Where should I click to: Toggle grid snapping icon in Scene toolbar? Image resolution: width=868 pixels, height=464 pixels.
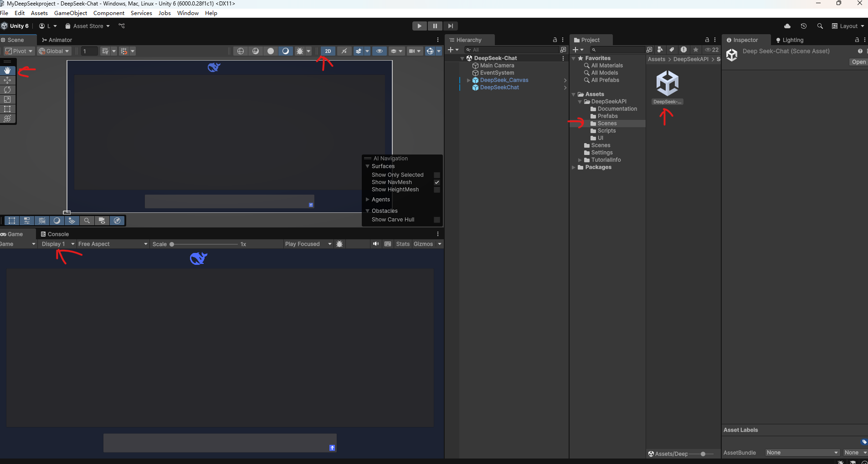pyautogui.click(x=124, y=51)
